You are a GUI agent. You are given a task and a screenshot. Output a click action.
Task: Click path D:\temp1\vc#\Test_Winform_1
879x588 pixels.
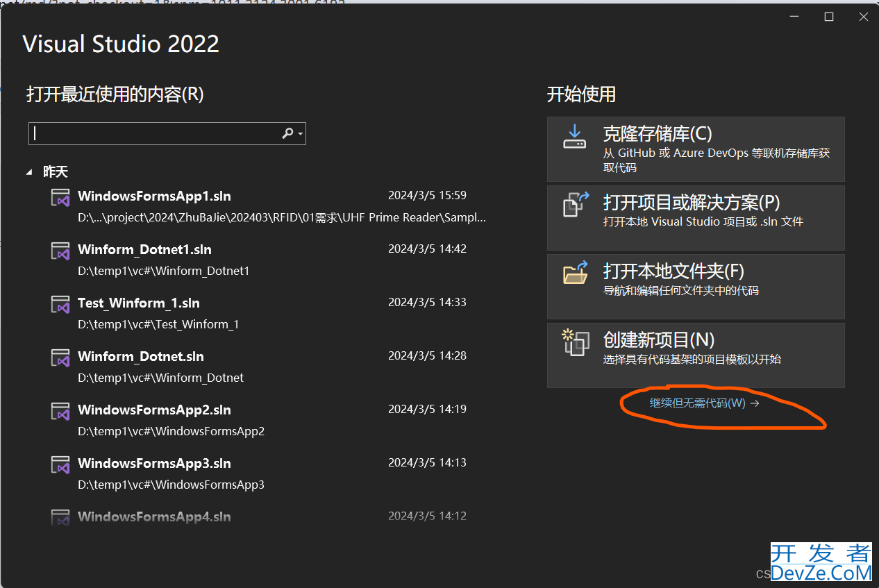point(158,324)
